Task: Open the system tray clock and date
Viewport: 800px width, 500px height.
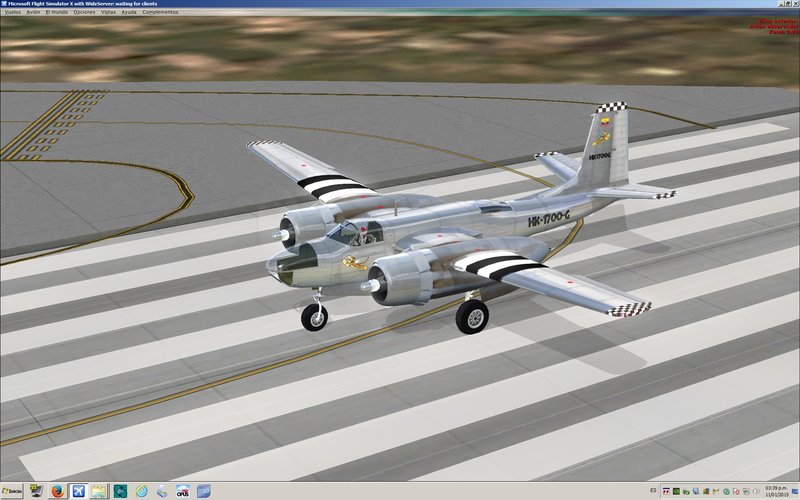Action: (775, 491)
